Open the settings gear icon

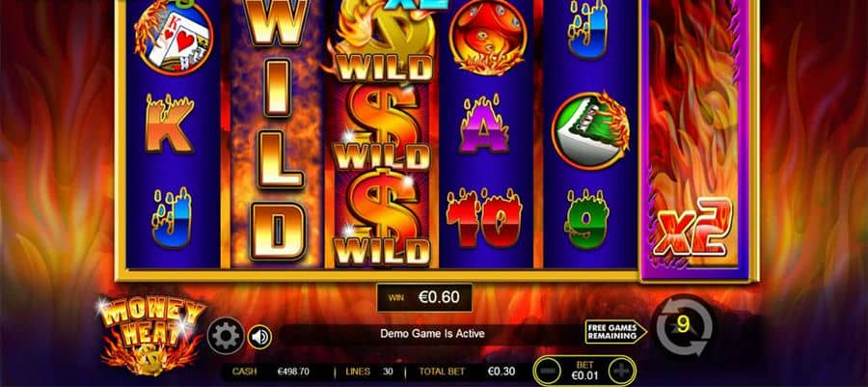click(x=226, y=335)
